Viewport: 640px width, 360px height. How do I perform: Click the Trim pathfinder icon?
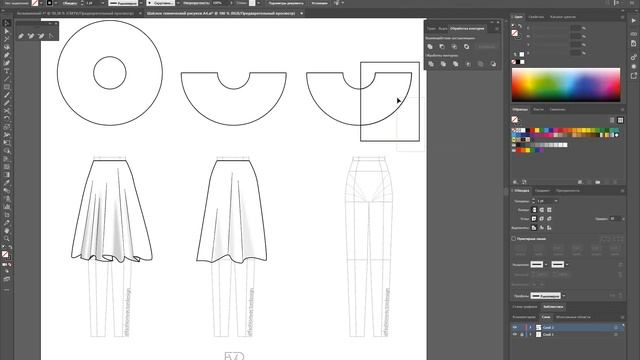443,64
